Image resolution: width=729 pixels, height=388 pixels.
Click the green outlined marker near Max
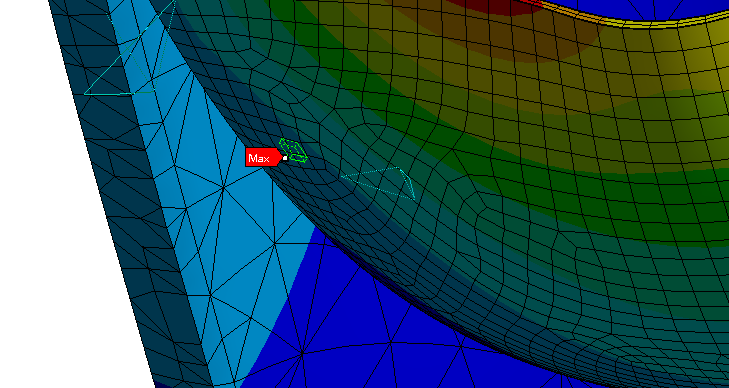293,151
